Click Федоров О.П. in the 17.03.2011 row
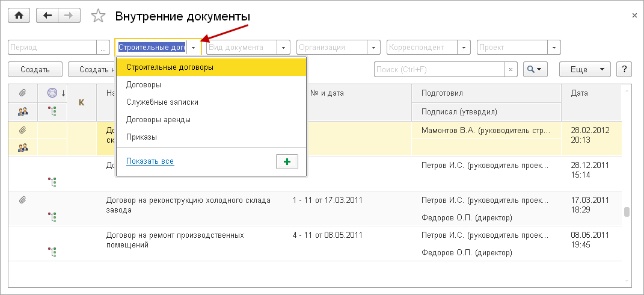Image resolution: width=644 pixels, height=295 pixels. pos(467,217)
